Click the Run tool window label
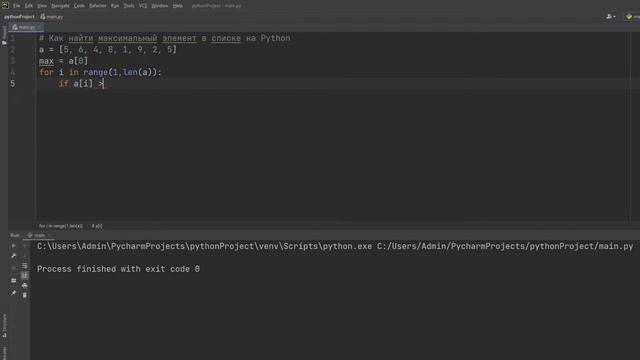 tap(15, 236)
